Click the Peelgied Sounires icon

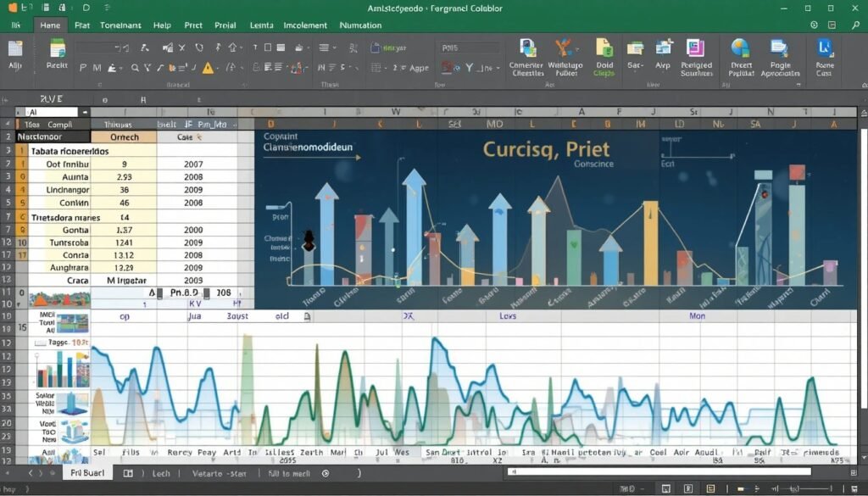click(695, 48)
